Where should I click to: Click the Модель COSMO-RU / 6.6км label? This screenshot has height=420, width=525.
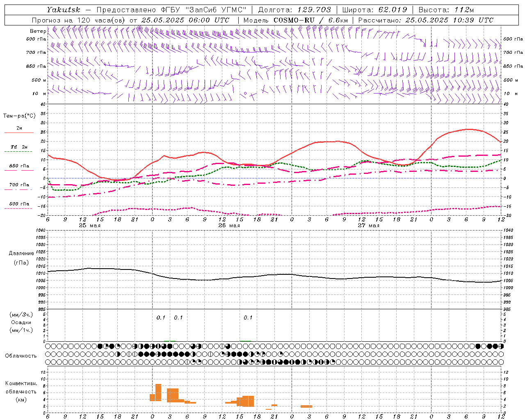point(295,20)
